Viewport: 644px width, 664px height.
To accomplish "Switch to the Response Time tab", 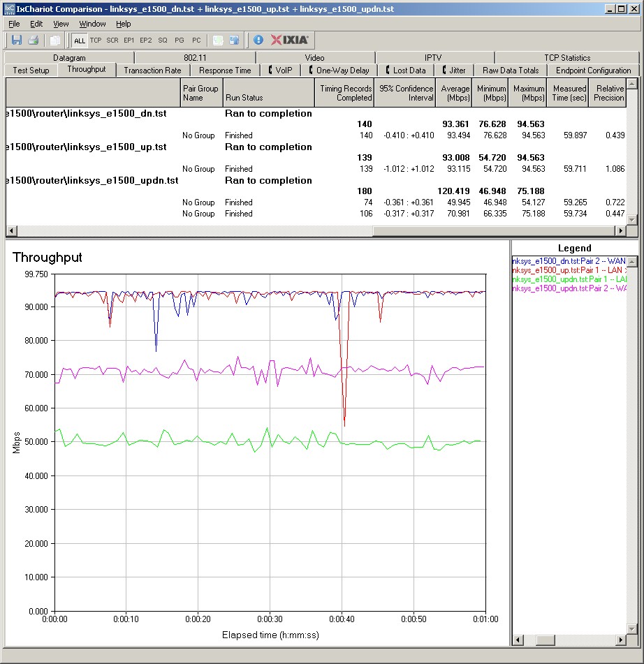I will (225, 71).
